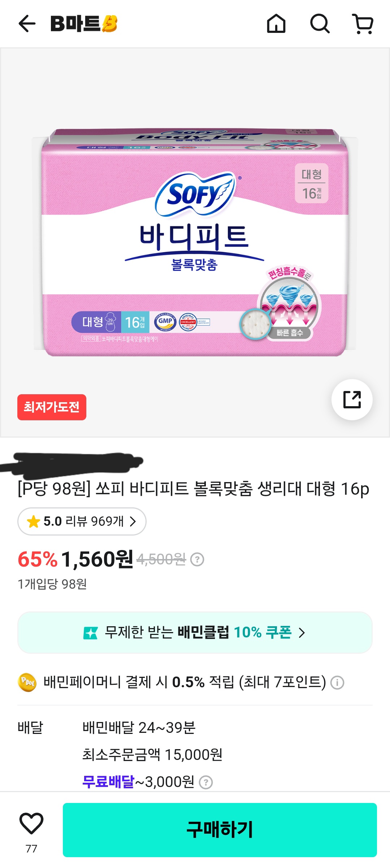
Task: Toggle the heart wishlist button
Action: pyautogui.click(x=31, y=824)
